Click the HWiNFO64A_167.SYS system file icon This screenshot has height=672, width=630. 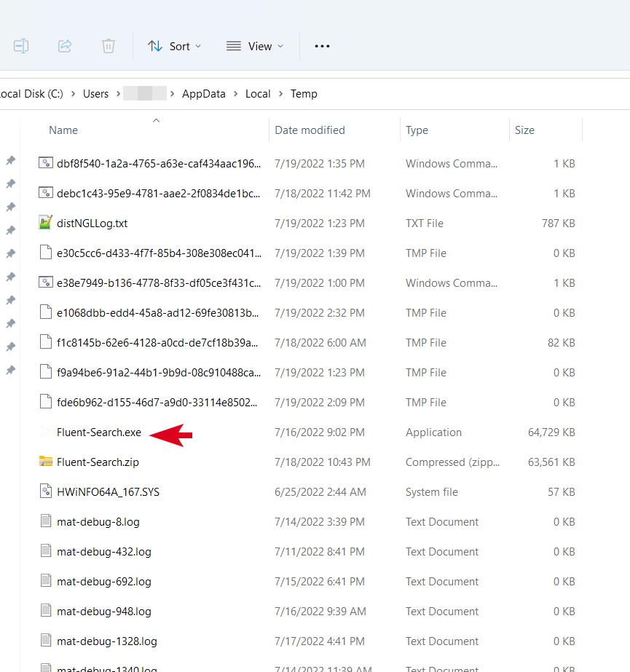point(44,491)
